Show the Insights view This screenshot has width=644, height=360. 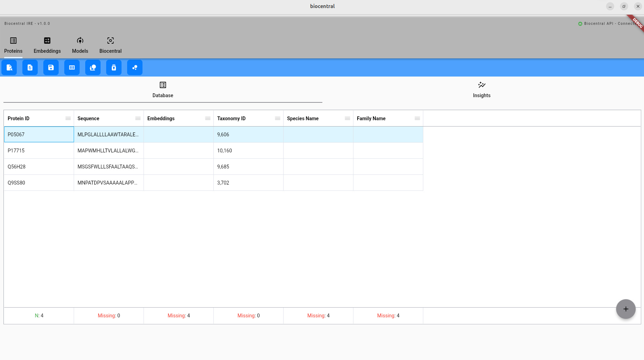(482, 90)
